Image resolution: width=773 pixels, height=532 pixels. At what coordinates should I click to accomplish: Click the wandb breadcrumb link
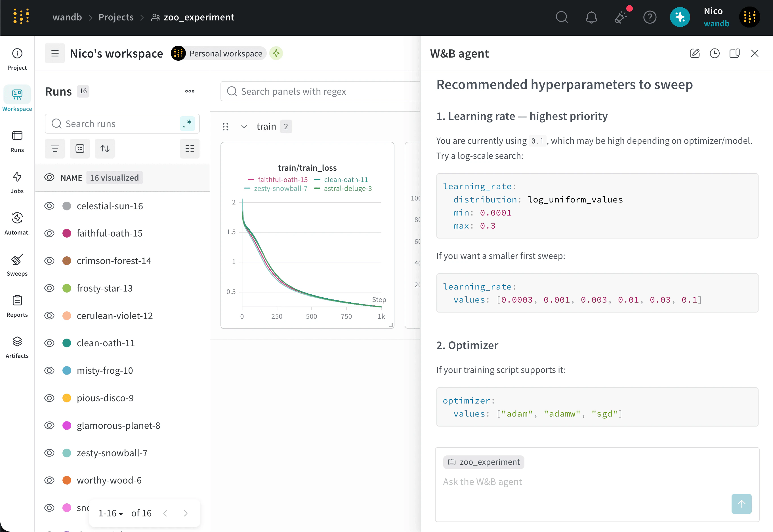pos(67,17)
